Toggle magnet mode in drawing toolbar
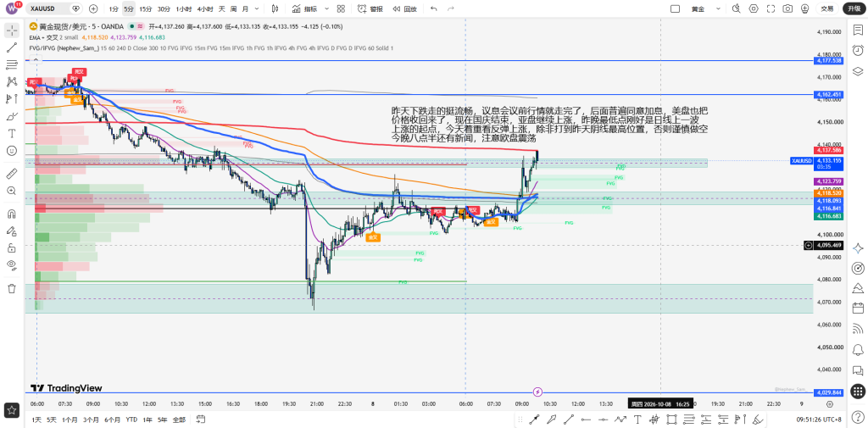The width and height of the screenshot is (868, 428). (x=11, y=214)
